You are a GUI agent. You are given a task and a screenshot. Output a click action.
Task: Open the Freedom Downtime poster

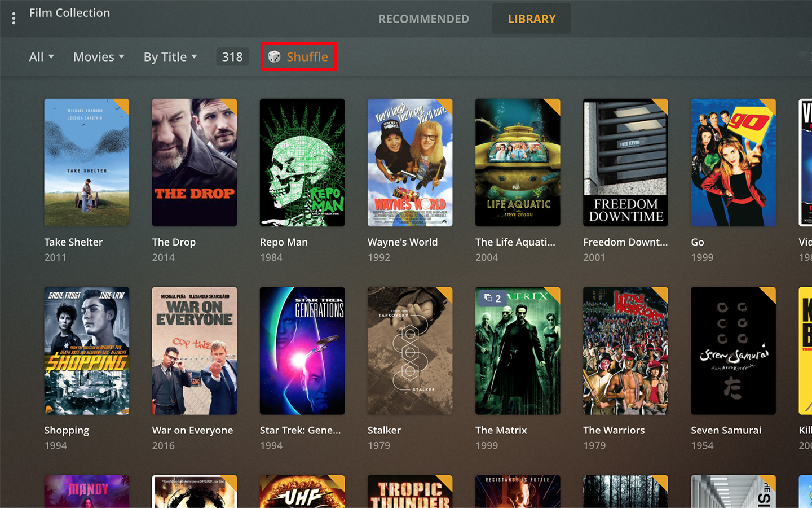click(625, 163)
